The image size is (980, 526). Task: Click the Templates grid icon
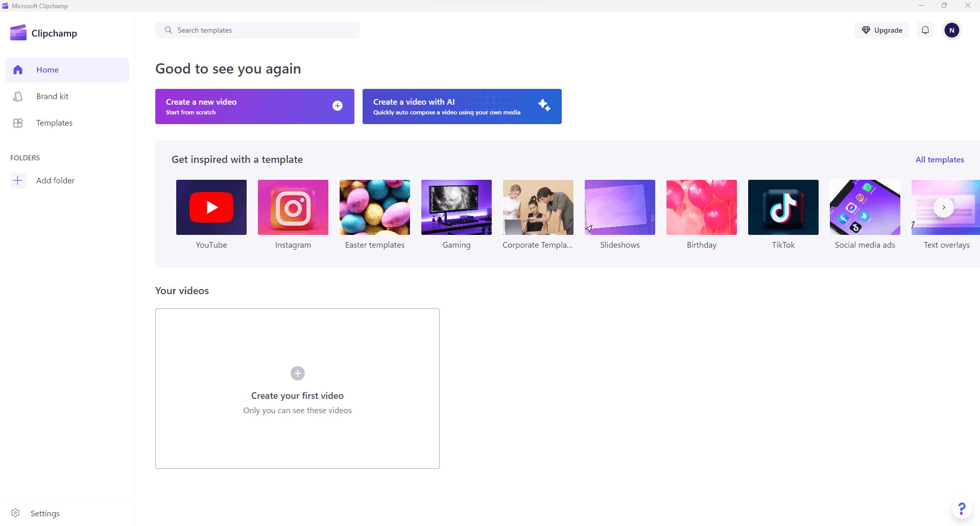[x=18, y=123]
